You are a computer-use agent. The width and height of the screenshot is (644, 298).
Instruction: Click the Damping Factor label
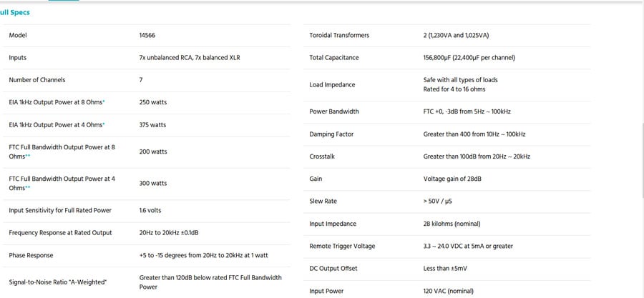pyautogui.click(x=331, y=134)
